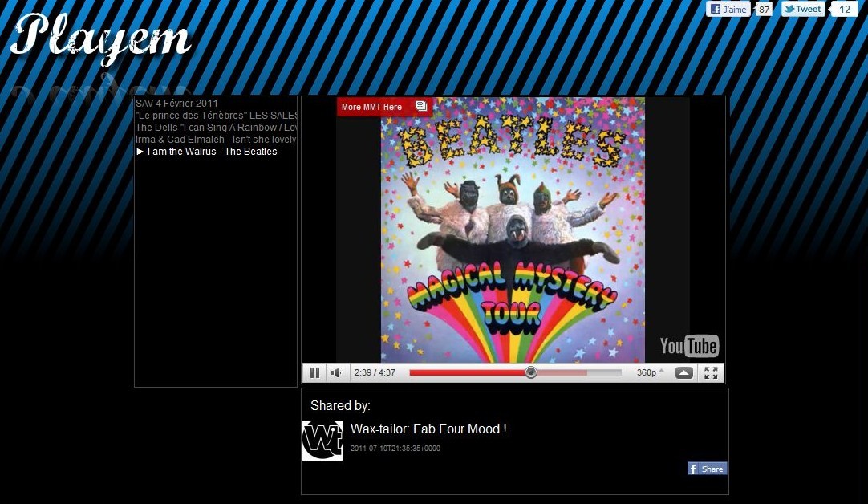Click the YouTube logo watermark
The height and width of the screenshot is (504, 868).
tap(689, 346)
